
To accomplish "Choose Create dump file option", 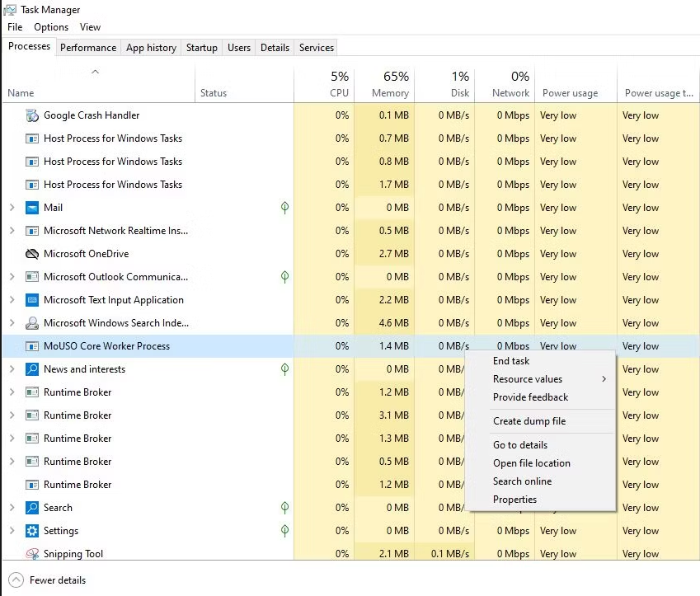I will click(540, 421).
